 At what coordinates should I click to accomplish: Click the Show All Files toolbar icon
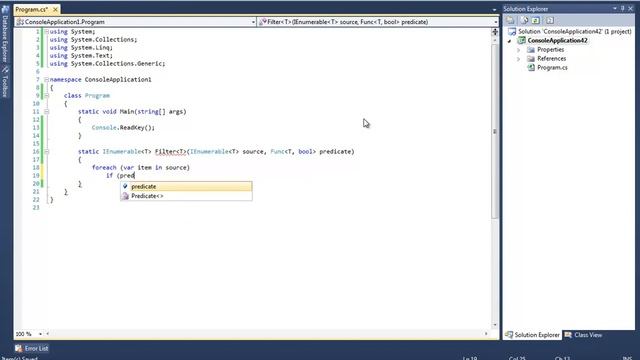[x=524, y=20]
